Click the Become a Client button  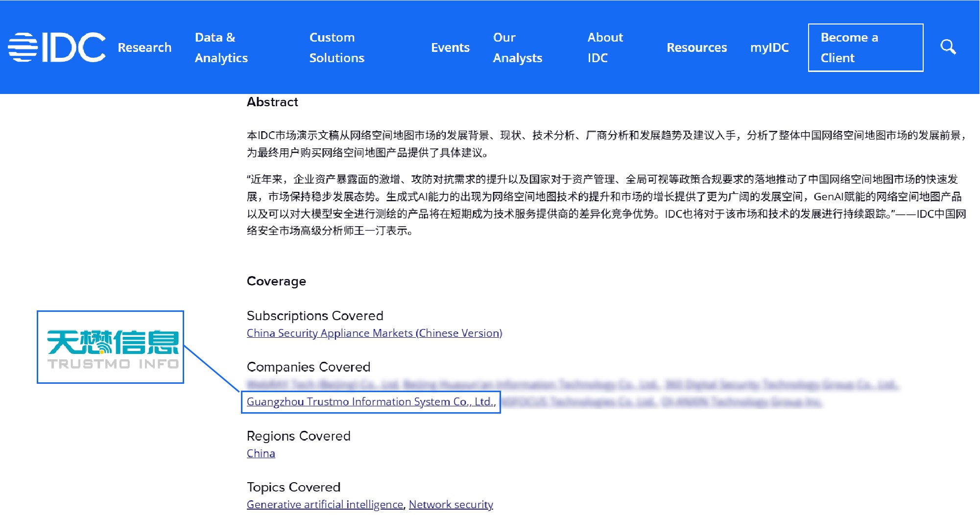pyautogui.click(x=866, y=47)
